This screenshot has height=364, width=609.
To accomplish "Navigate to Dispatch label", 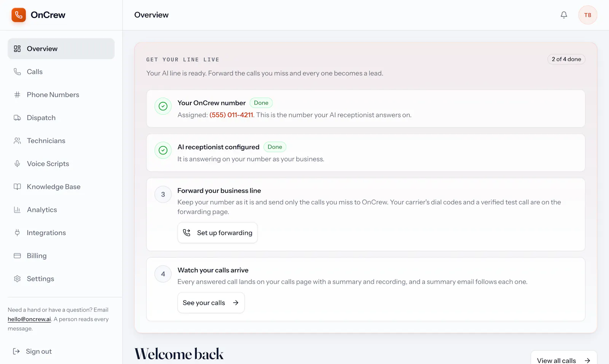I will 41,118.
